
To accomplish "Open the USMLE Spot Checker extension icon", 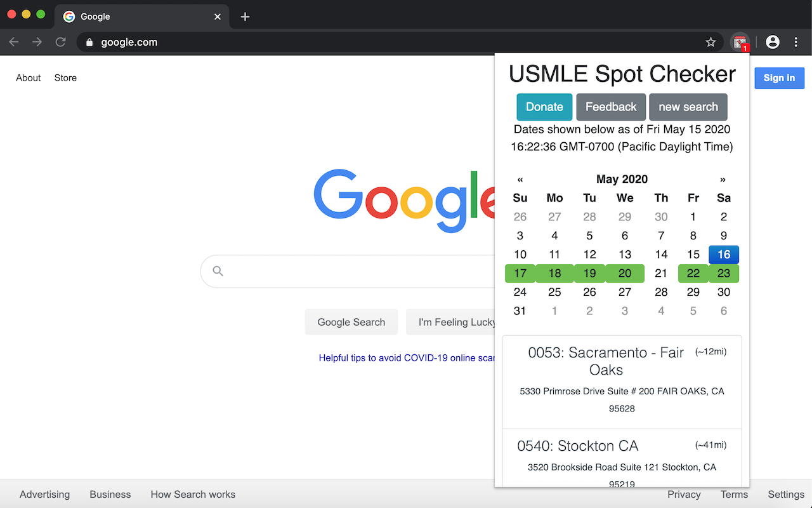I will click(x=740, y=43).
